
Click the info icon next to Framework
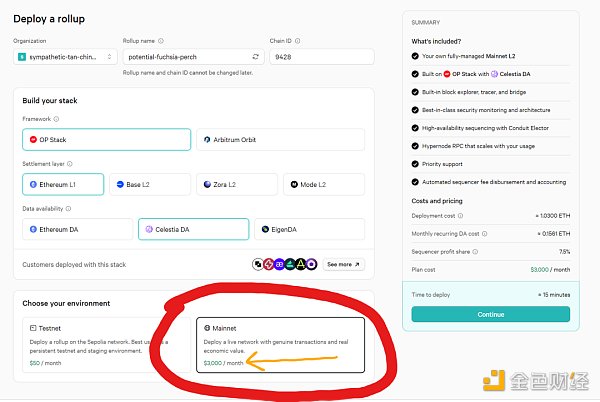tap(55, 119)
